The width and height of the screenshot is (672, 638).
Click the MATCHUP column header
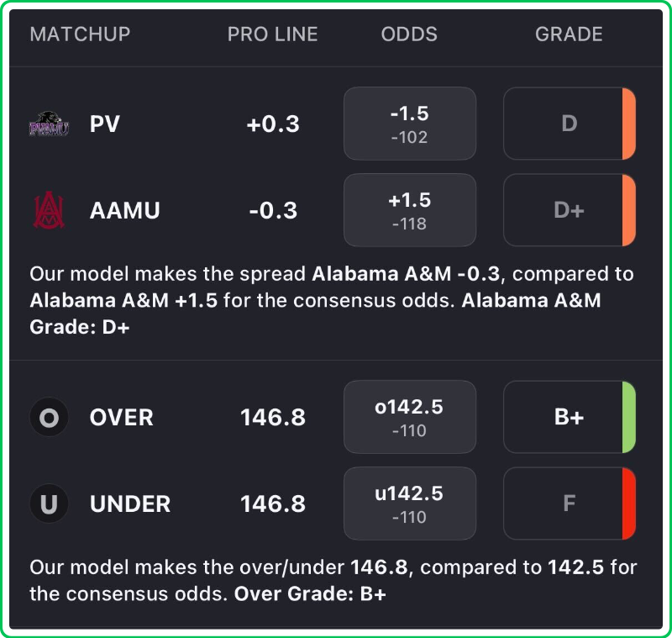click(81, 34)
